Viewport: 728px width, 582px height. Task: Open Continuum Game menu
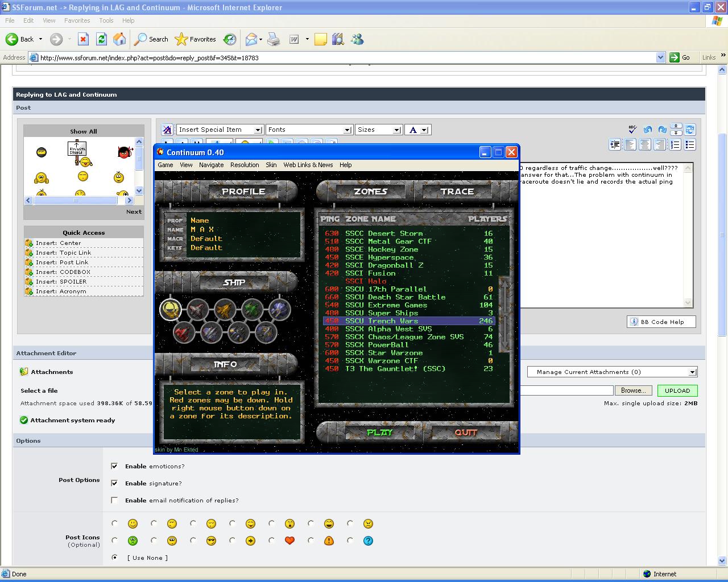(166, 165)
